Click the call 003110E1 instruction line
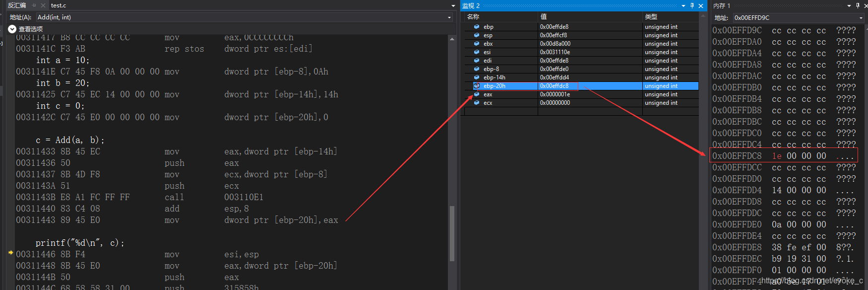The height and width of the screenshot is (290, 868). point(140,197)
